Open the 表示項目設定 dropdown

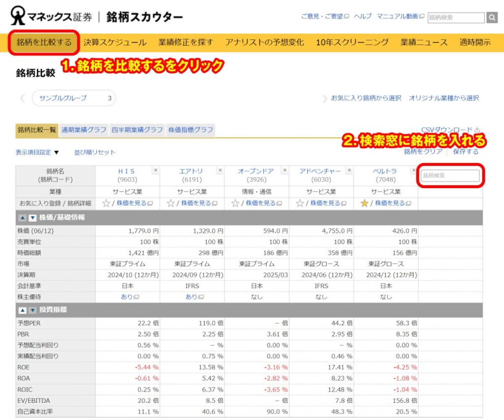point(37,152)
